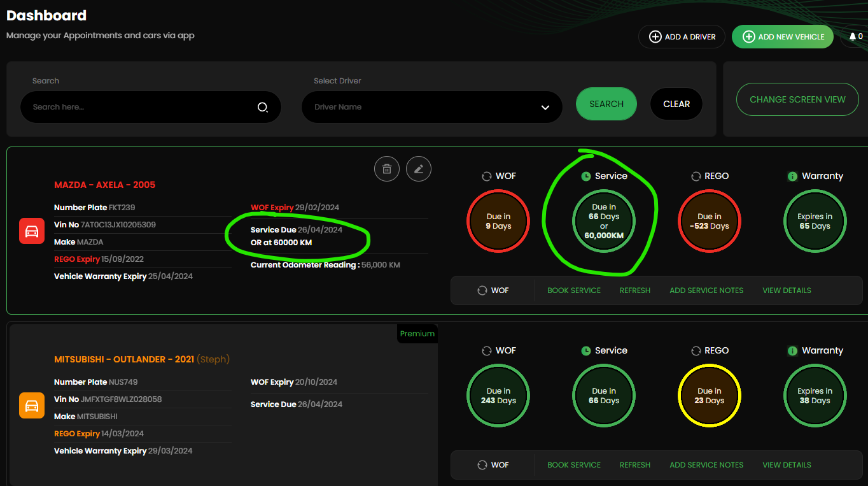
Task: Click the red car icon for Mazda Axela
Action: pyautogui.click(x=32, y=231)
